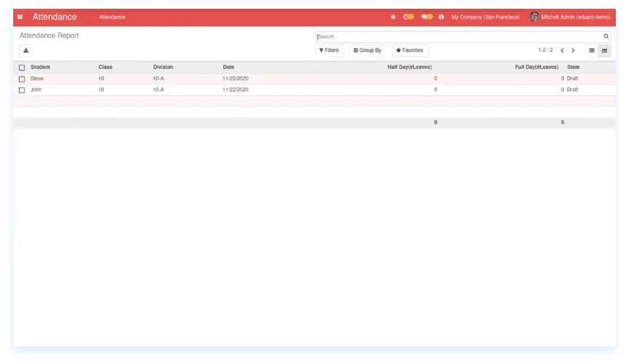Tick the select-all checkbox in header
Viewport: 629px width, 364px height.
pos(22,67)
